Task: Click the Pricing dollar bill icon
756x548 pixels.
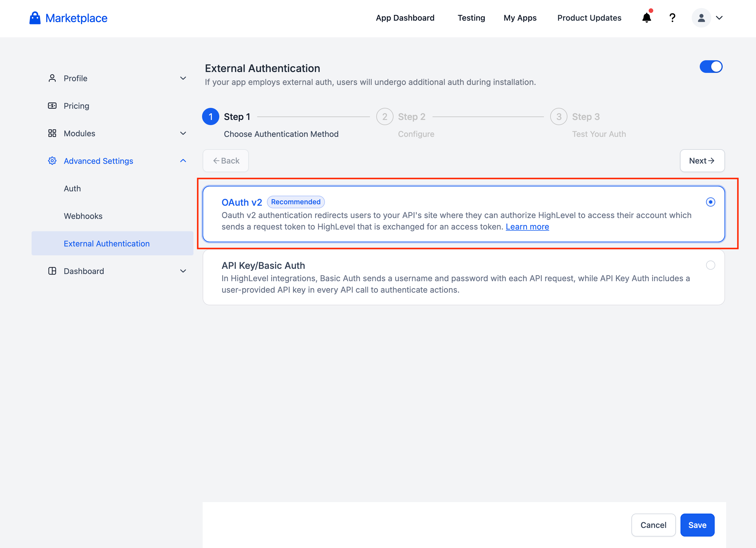Action: (52, 106)
